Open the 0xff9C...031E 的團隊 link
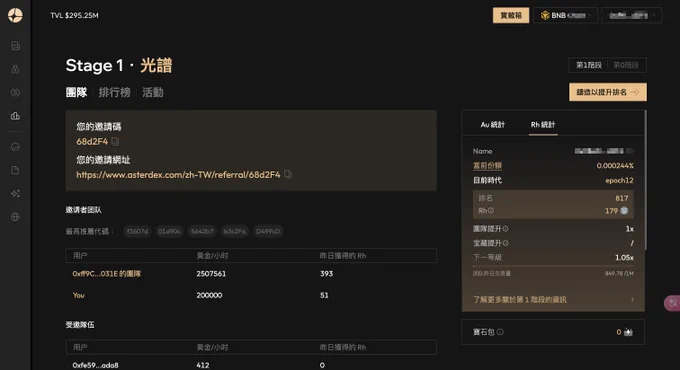Image resolution: width=680 pixels, height=370 pixels. coord(107,274)
